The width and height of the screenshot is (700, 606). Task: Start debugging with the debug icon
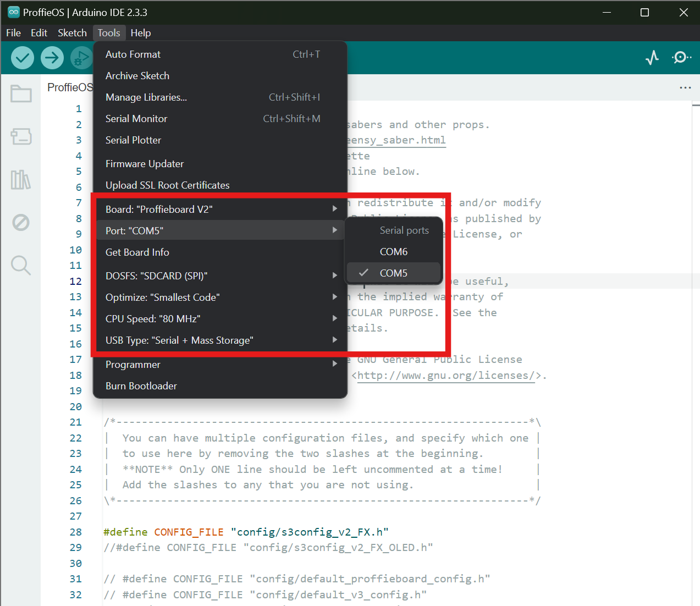coord(81,57)
